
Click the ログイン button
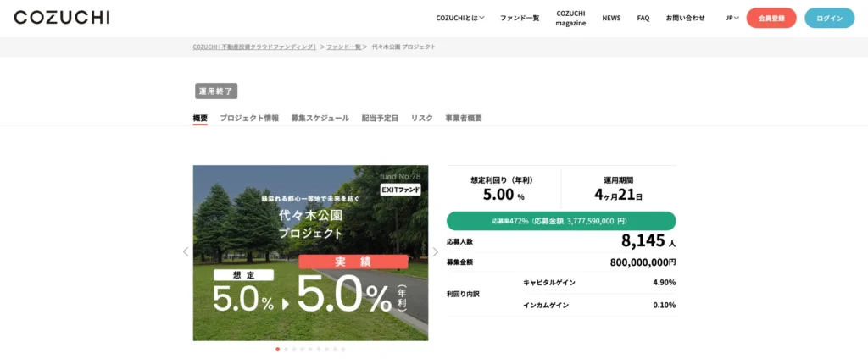point(829,18)
